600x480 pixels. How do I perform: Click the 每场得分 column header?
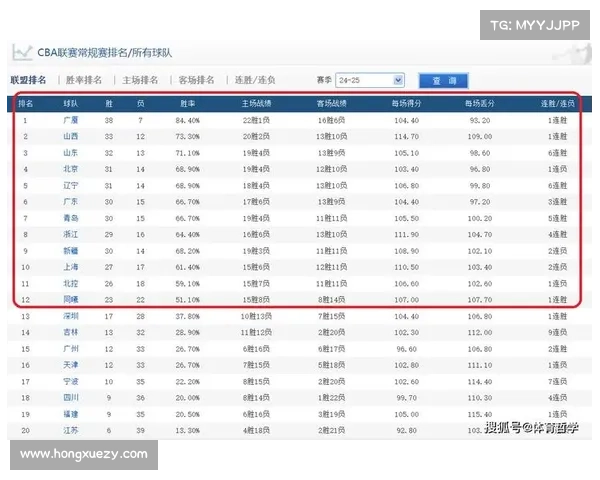coord(406,103)
